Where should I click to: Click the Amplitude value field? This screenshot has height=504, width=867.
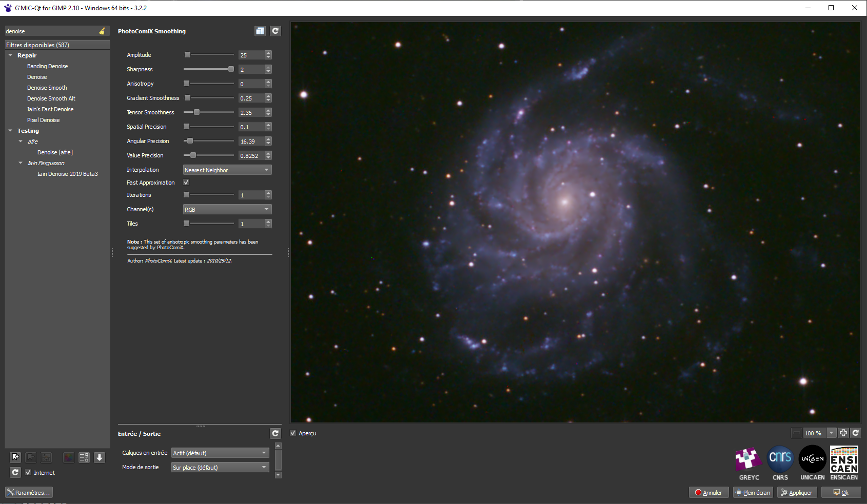[251, 55]
